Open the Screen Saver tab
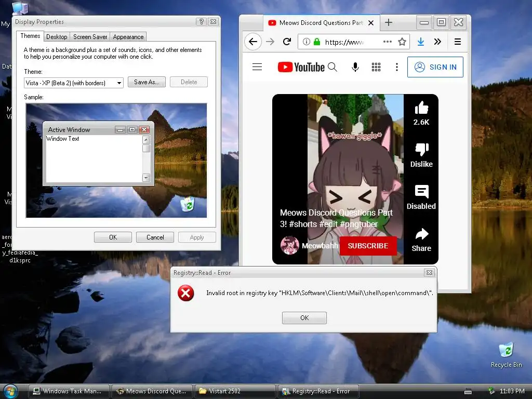The height and width of the screenshot is (399, 532). coord(90,37)
